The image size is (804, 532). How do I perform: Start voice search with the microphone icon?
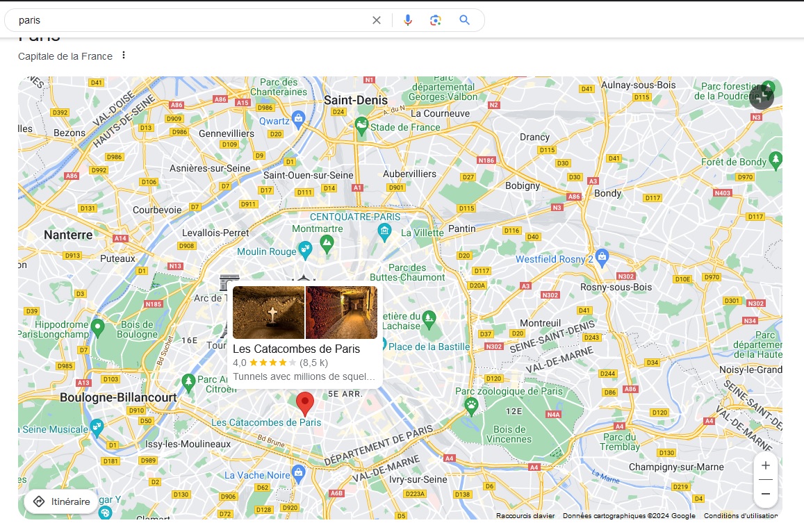coord(408,20)
